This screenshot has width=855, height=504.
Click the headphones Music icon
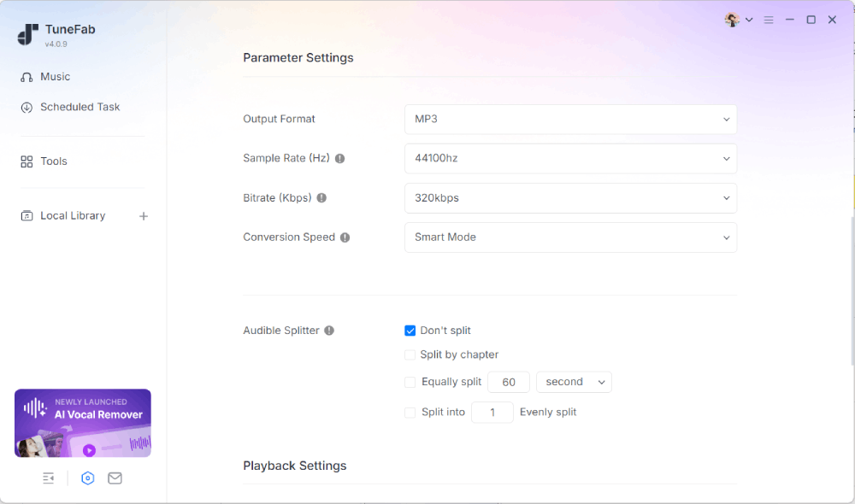click(x=27, y=78)
